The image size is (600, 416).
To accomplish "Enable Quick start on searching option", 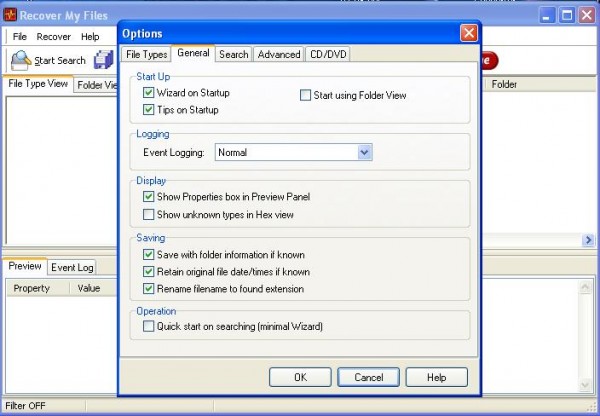I will coord(148,326).
